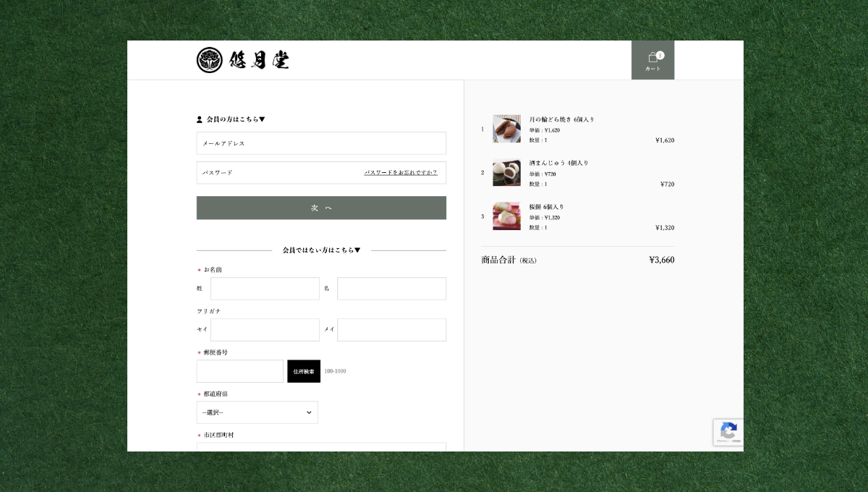
Task: Click the 郵便番号 postal code field
Action: [x=240, y=371]
